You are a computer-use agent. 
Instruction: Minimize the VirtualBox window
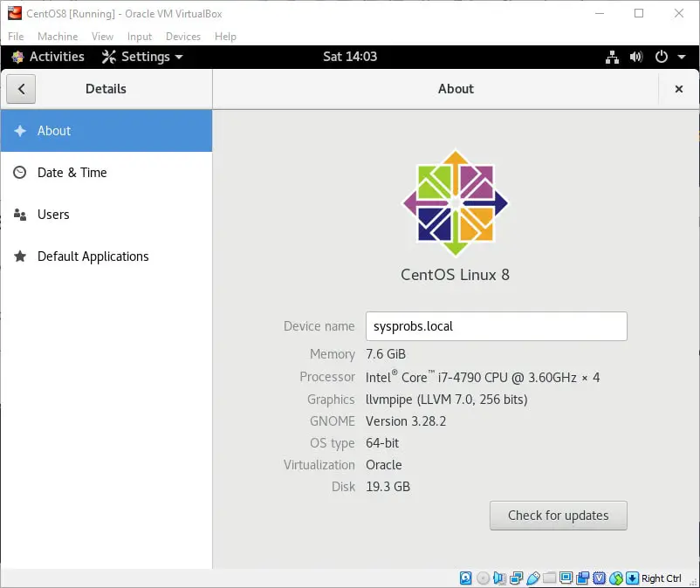pos(600,13)
